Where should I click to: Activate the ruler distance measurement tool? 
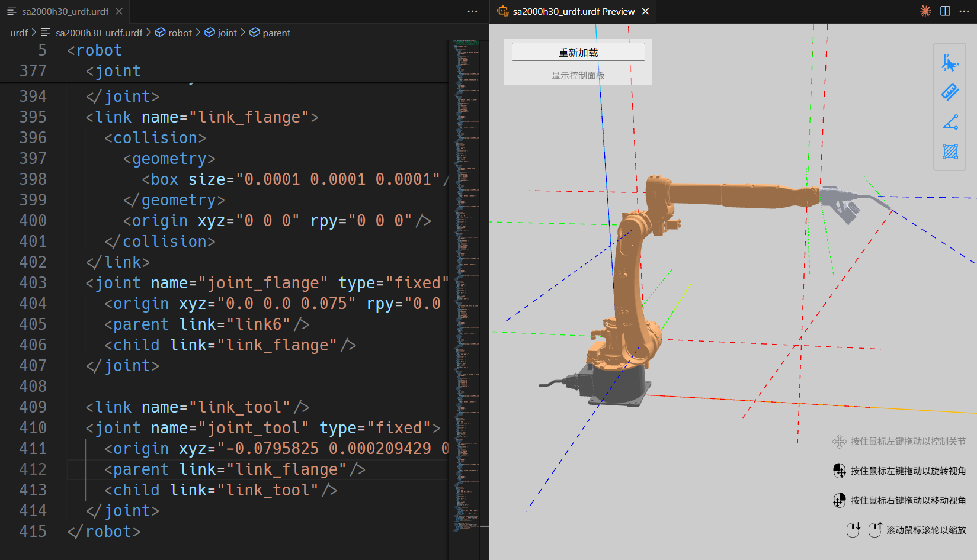pyautogui.click(x=950, y=92)
